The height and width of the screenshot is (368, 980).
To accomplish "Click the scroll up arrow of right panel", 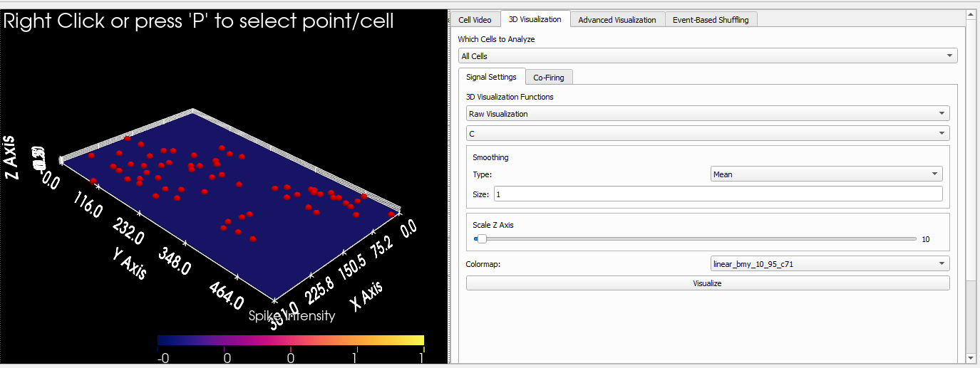I will click(971, 14).
